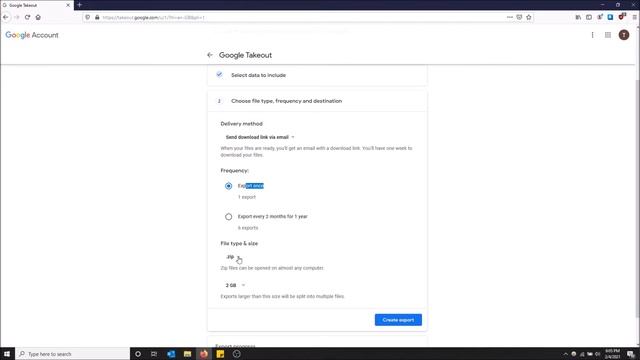Open Cortana from the taskbar
Image resolution: width=640 pixels, height=360 pixels.
coord(138,354)
